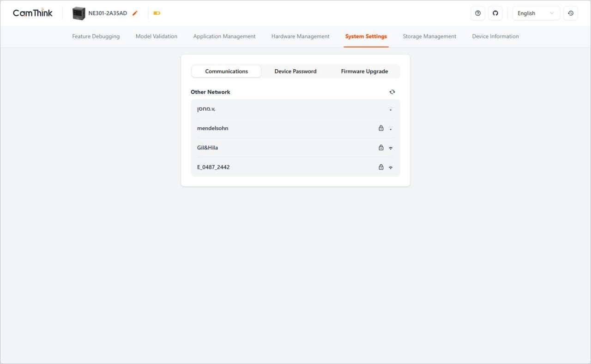The height and width of the screenshot is (364, 591).
Task: Go to Hardware Management
Action: (300, 36)
